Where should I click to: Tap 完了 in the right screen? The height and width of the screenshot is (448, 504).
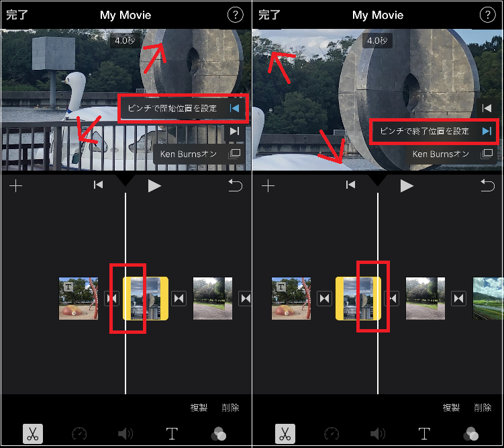(269, 15)
